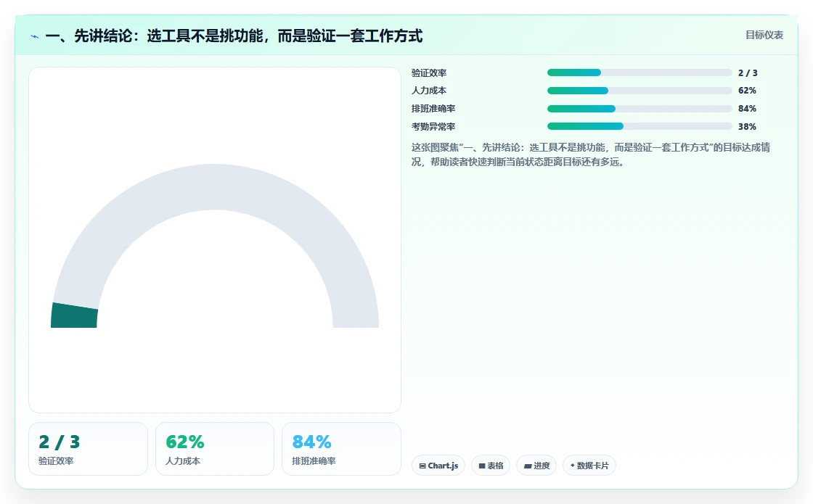The height and width of the screenshot is (504, 813).
Task: Click the 38% value beside progress bar
Action: click(747, 126)
